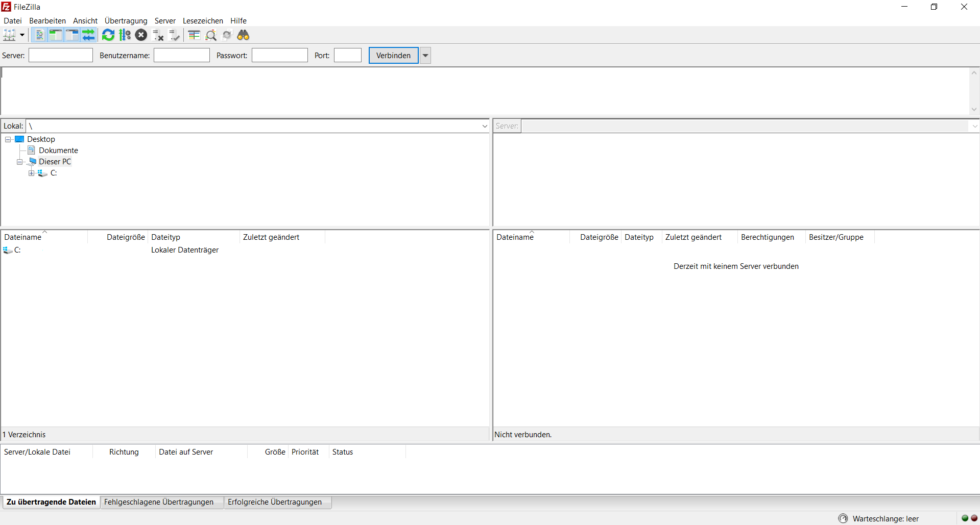
Task: Sort local files by Dateityp column
Action: pyautogui.click(x=194, y=237)
